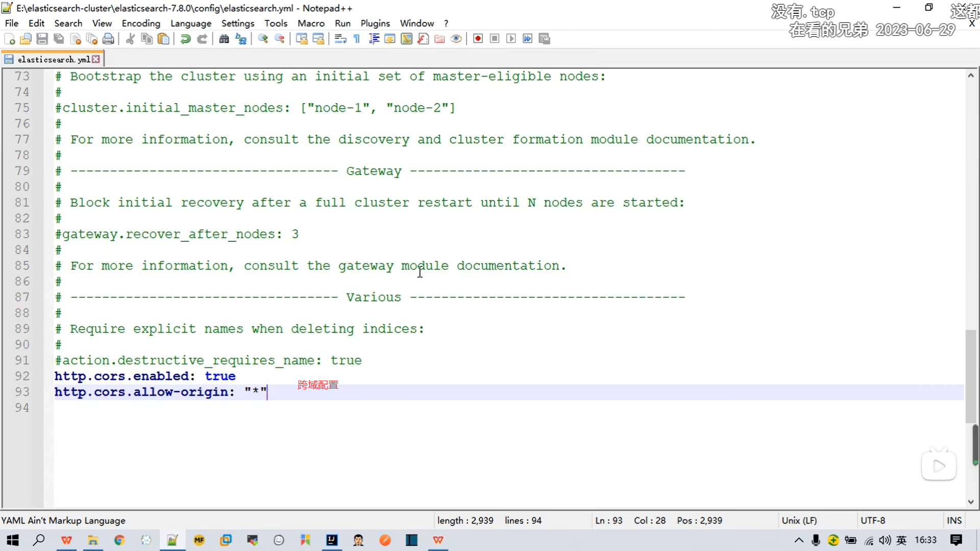Screen dimensions: 980x551
Task: Close the elasticsearch.yml tab
Action: coord(96,60)
